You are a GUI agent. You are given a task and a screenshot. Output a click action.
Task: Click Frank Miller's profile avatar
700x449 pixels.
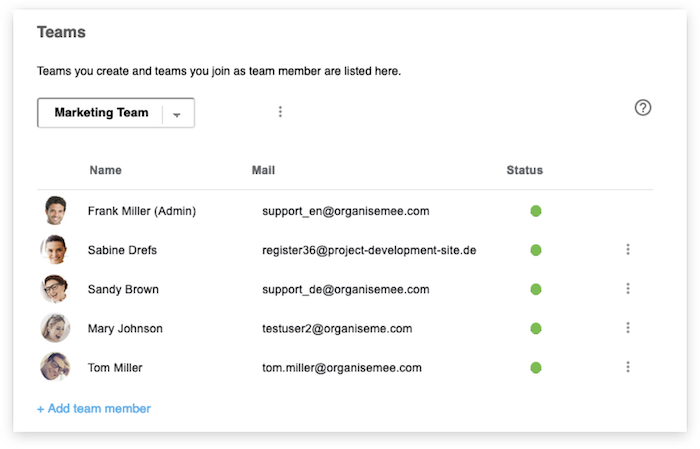click(55, 211)
